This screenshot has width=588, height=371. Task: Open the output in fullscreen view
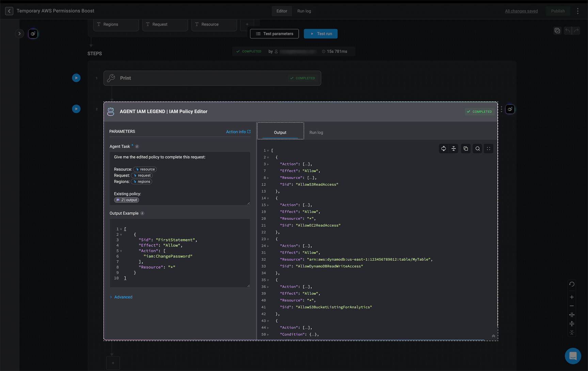tap(489, 149)
